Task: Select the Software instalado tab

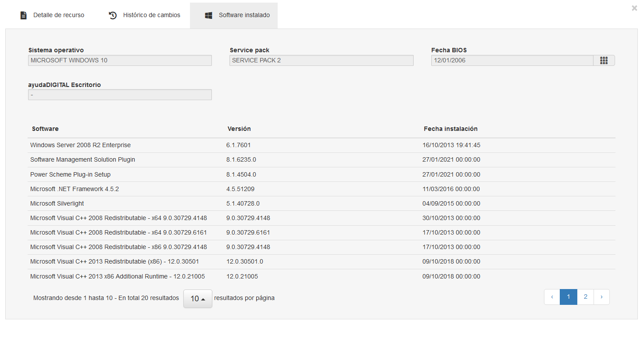Action: pyautogui.click(x=234, y=15)
